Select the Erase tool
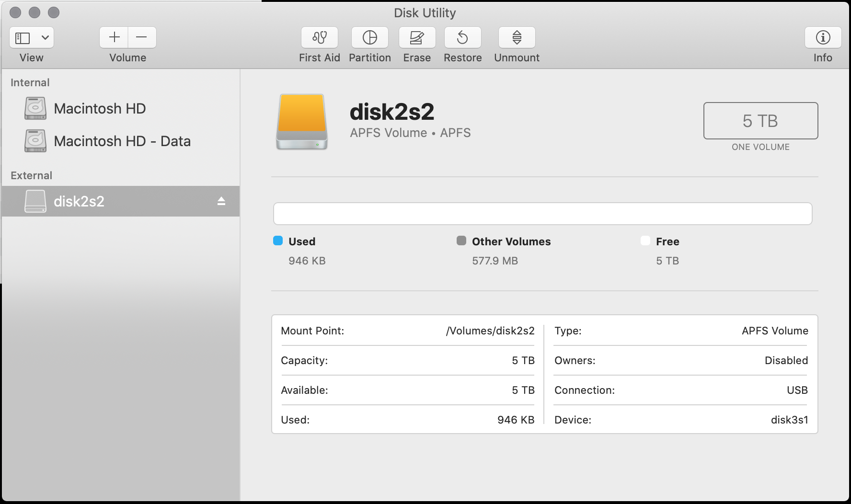 pos(416,37)
